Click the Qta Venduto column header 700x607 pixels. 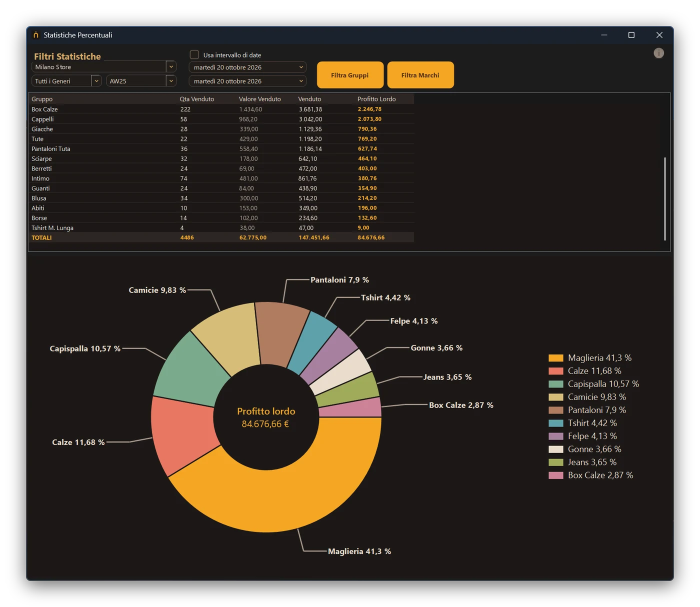pyautogui.click(x=197, y=99)
